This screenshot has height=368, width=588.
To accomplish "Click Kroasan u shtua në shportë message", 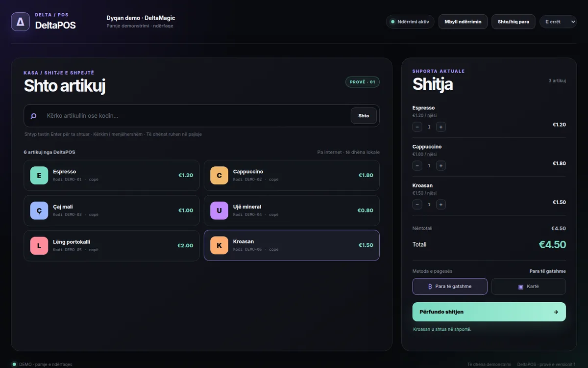I will (442, 329).
